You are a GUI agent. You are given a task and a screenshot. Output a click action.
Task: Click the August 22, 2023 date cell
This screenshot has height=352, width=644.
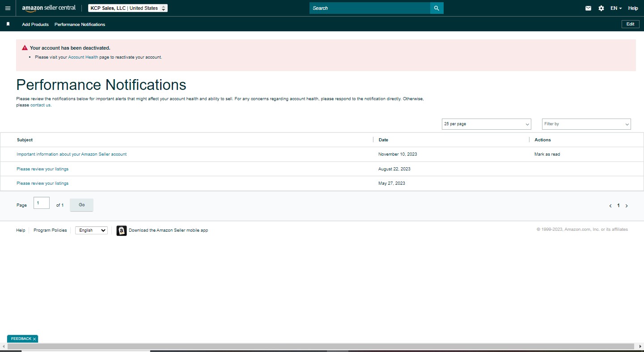tap(394, 169)
